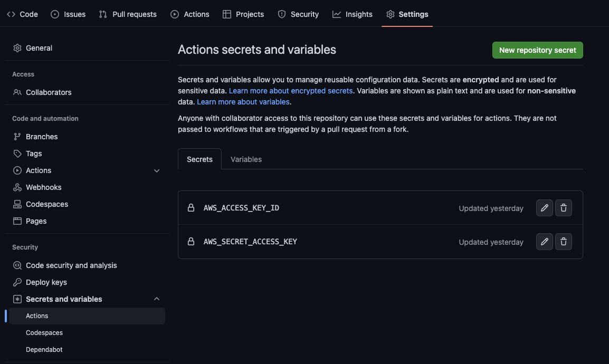Open the Deploy keys key icon
Viewport: 609px width, 364px height.
16,282
